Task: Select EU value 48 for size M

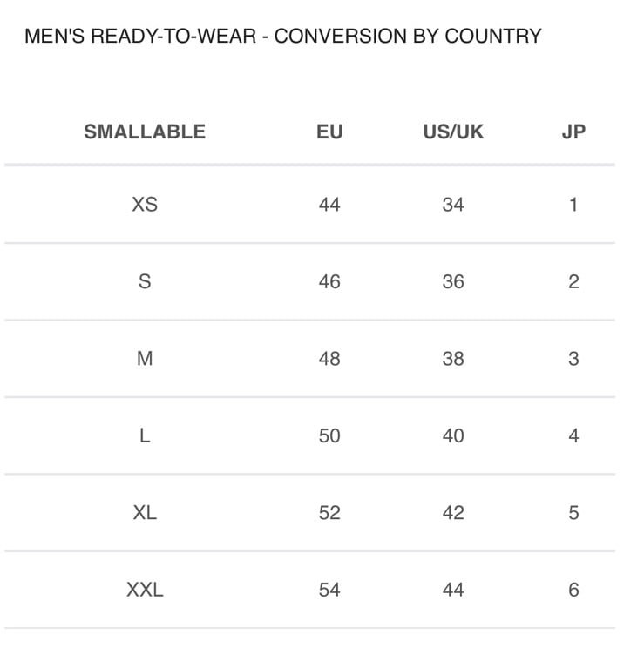Action: click(x=329, y=359)
